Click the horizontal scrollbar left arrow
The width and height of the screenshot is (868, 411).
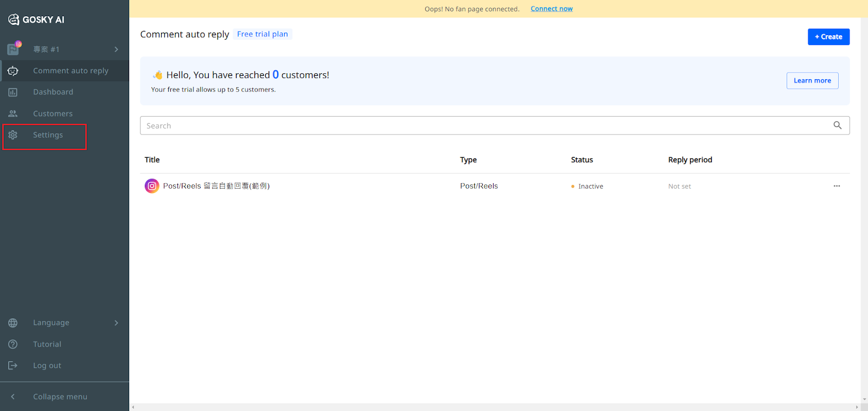click(x=133, y=407)
